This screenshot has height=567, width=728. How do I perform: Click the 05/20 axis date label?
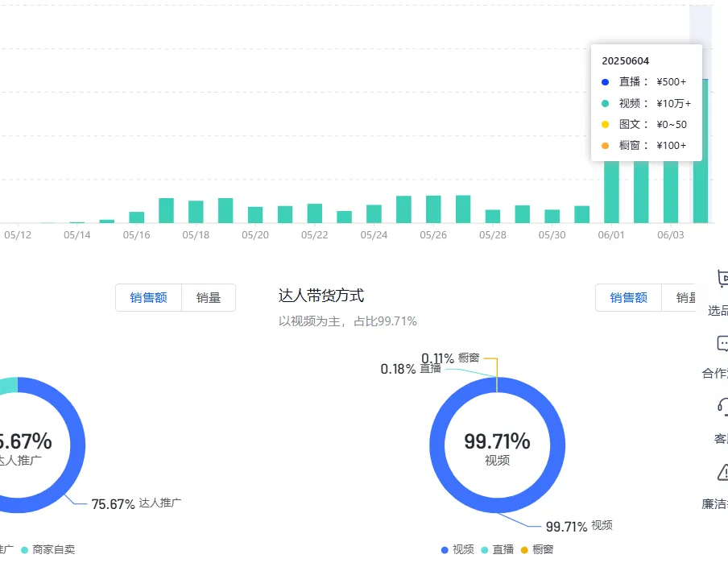pos(254,234)
